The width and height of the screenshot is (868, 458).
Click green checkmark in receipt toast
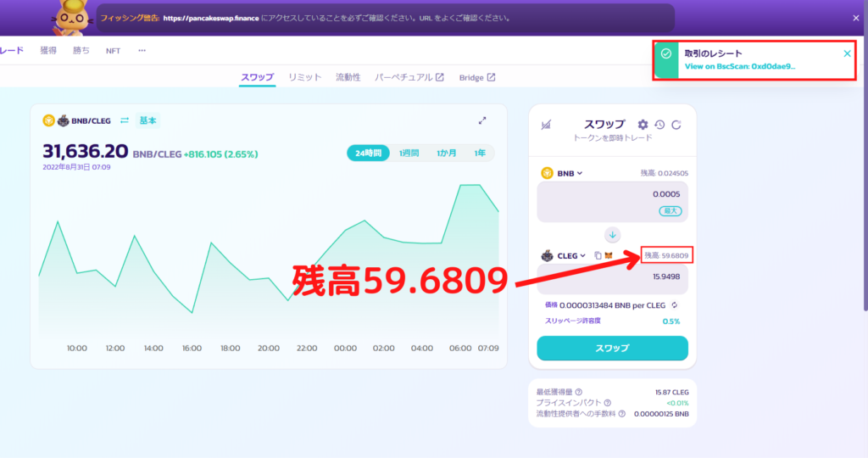click(x=666, y=53)
